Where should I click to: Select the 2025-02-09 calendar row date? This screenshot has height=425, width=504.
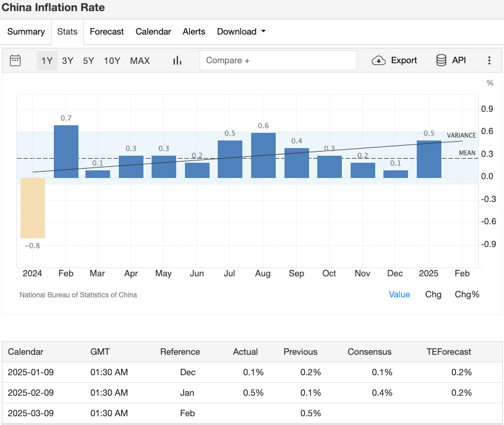point(30,392)
